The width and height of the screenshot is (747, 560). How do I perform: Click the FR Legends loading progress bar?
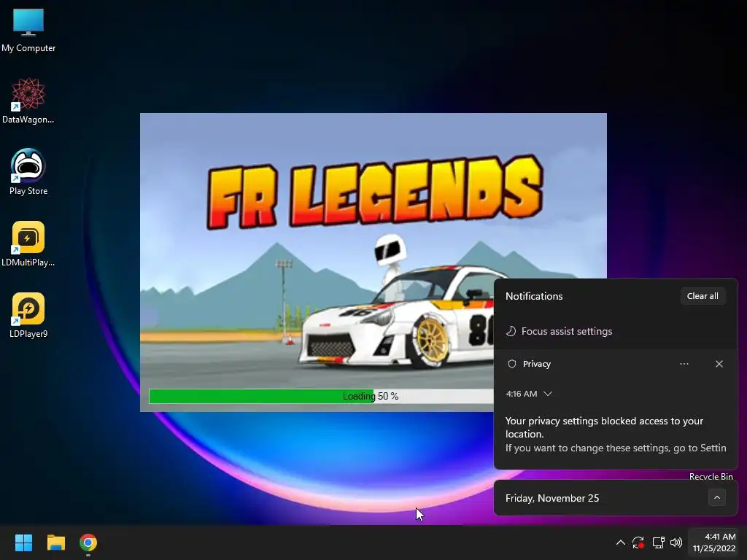pyautogui.click(x=321, y=396)
